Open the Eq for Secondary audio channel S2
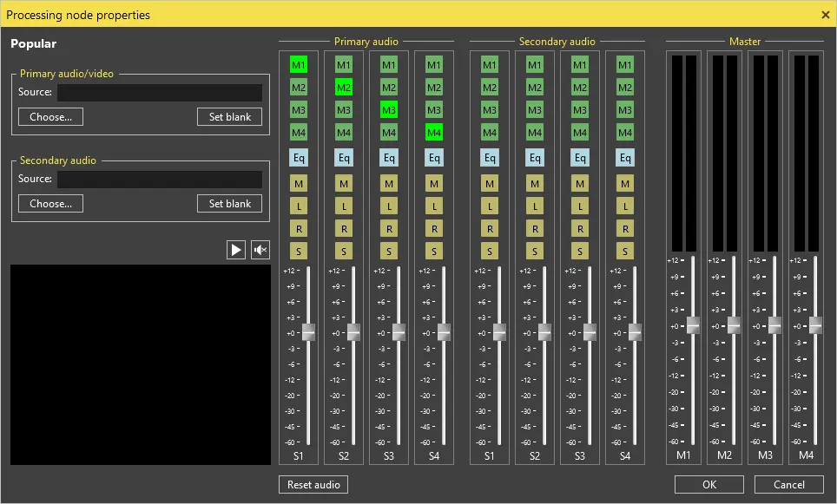 click(x=535, y=157)
